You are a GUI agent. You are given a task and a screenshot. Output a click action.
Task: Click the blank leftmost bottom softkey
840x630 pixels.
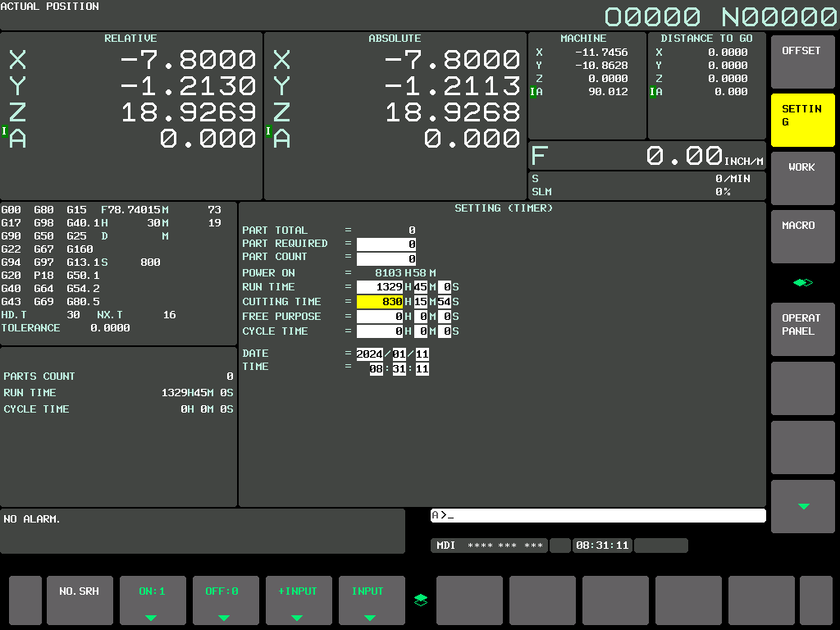pyautogui.click(x=25, y=600)
